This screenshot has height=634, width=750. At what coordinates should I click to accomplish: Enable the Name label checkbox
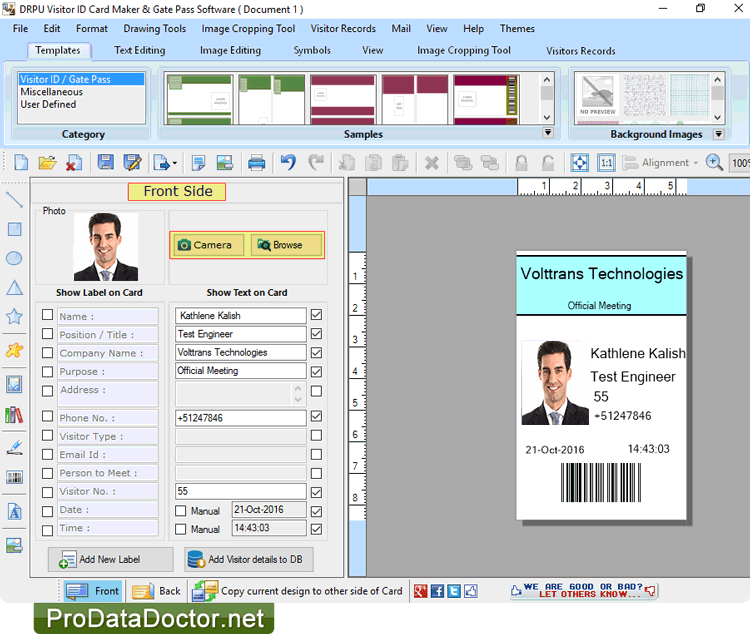[x=47, y=315]
